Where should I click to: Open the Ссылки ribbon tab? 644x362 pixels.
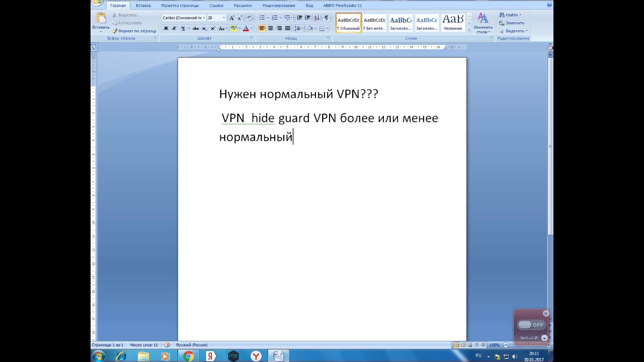pos(216,6)
